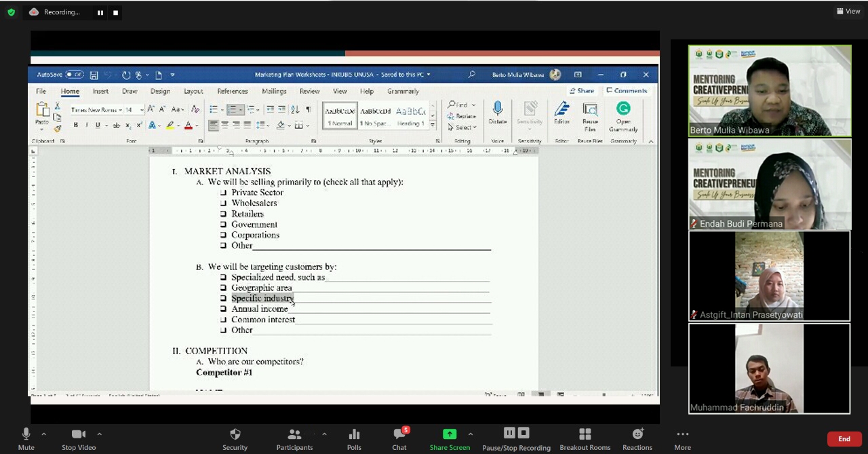Click the green encryption shield icon
Screen dimensions: 868x454
11,12
